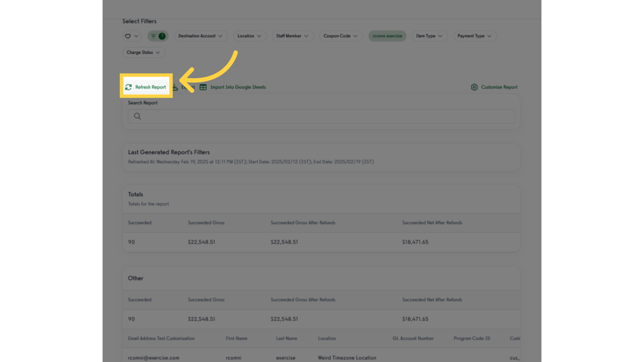Expand the Coupon Code filter
Viewport: 644px width, 362px height.
pyautogui.click(x=340, y=36)
